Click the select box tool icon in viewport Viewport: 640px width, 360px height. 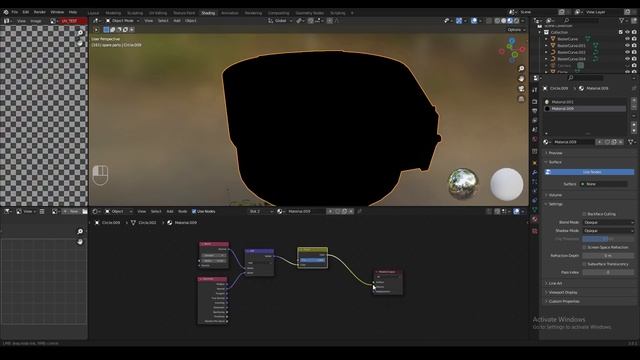tap(106, 29)
